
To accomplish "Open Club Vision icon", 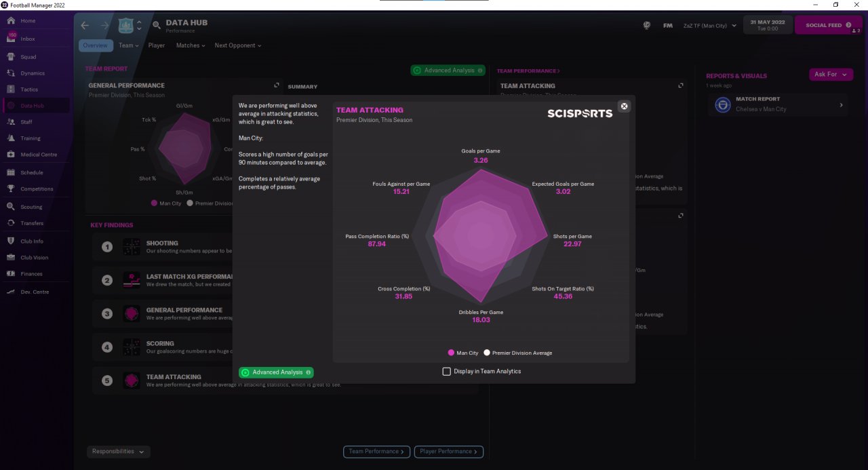I will 11,258.
